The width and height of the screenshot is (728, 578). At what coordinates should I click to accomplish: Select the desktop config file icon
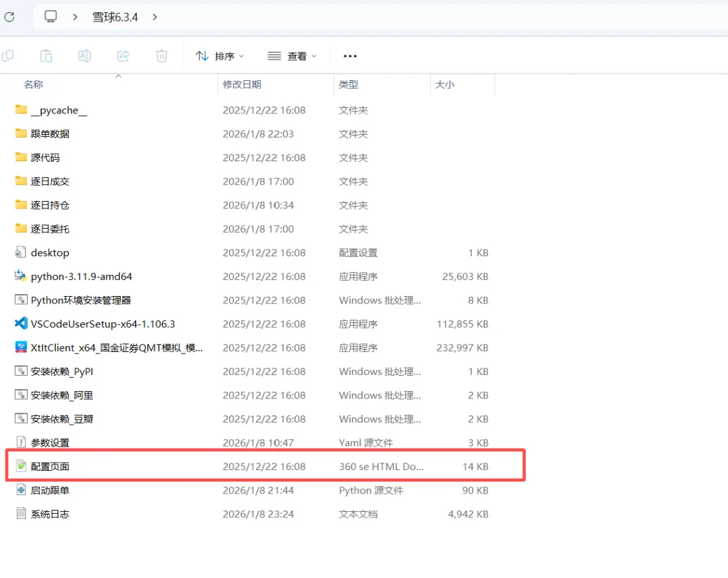point(20,252)
